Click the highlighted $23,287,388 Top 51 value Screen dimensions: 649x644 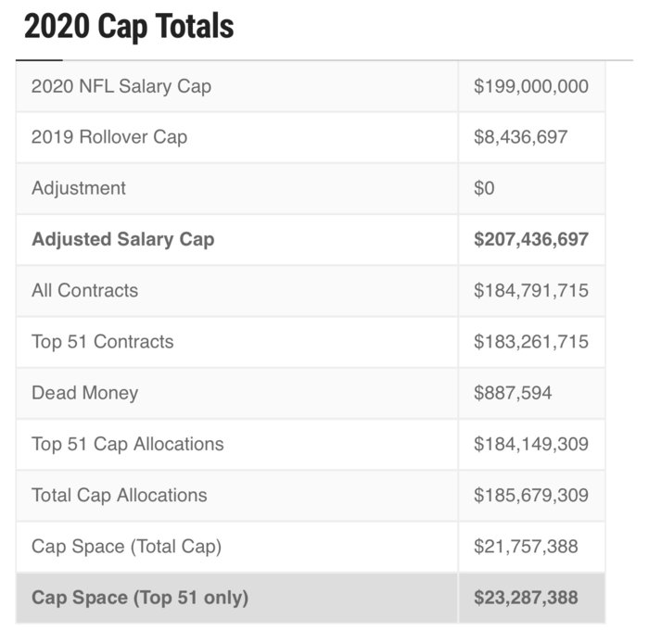(x=525, y=598)
